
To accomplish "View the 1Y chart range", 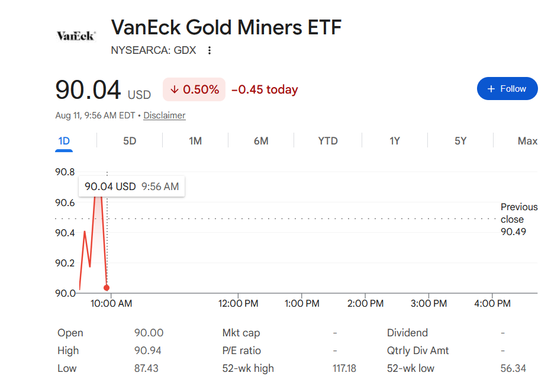I will tap(395, 141).
